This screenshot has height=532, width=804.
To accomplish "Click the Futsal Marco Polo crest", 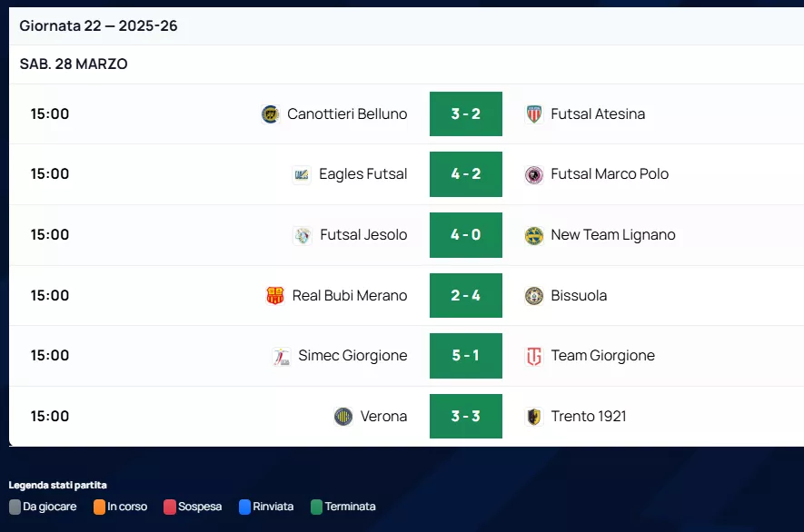I will [x=534, y=174].
